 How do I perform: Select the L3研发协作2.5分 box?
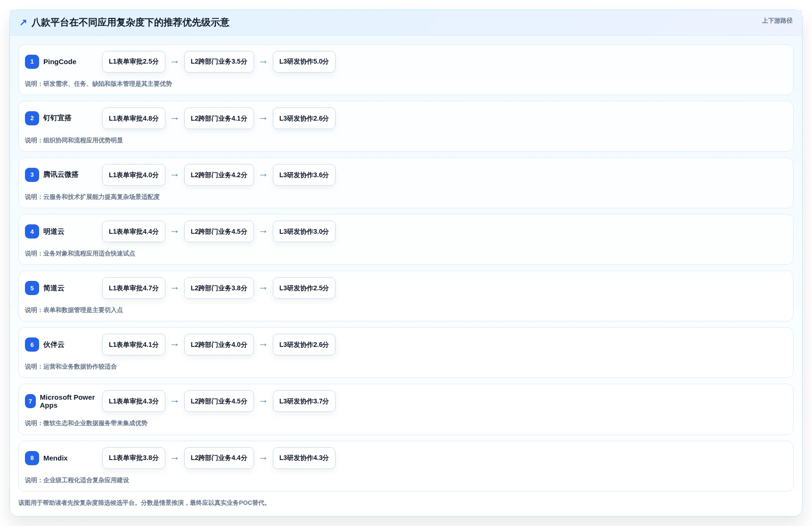(304, 288)
